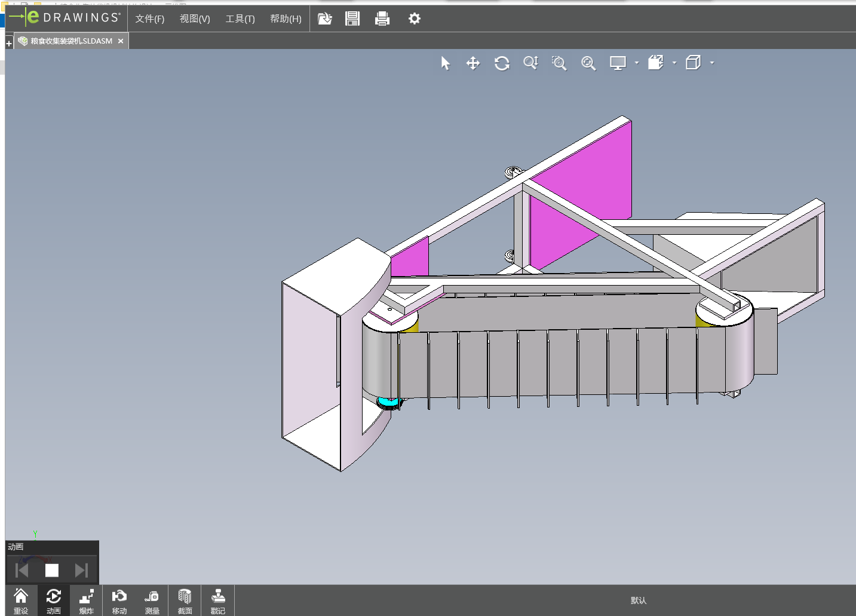Open the 视图(V) menu

pyautogui.click(x=195, y=19)
